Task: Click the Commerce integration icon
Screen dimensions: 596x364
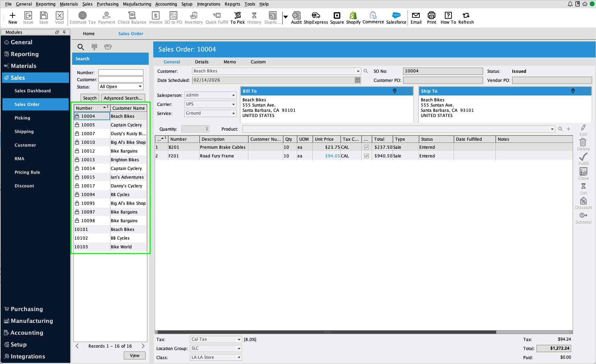Action: click(x=373, y=18)
